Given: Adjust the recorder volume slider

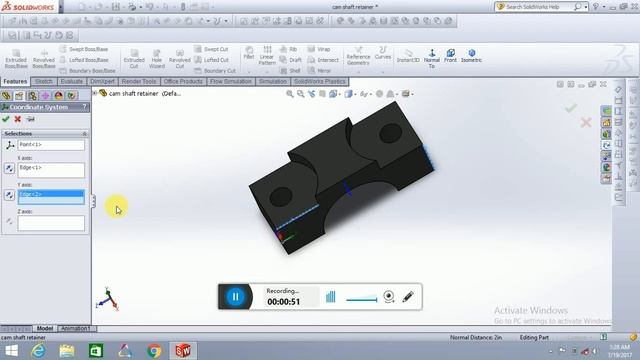Looking at the screenshot, I should [362, 299].
